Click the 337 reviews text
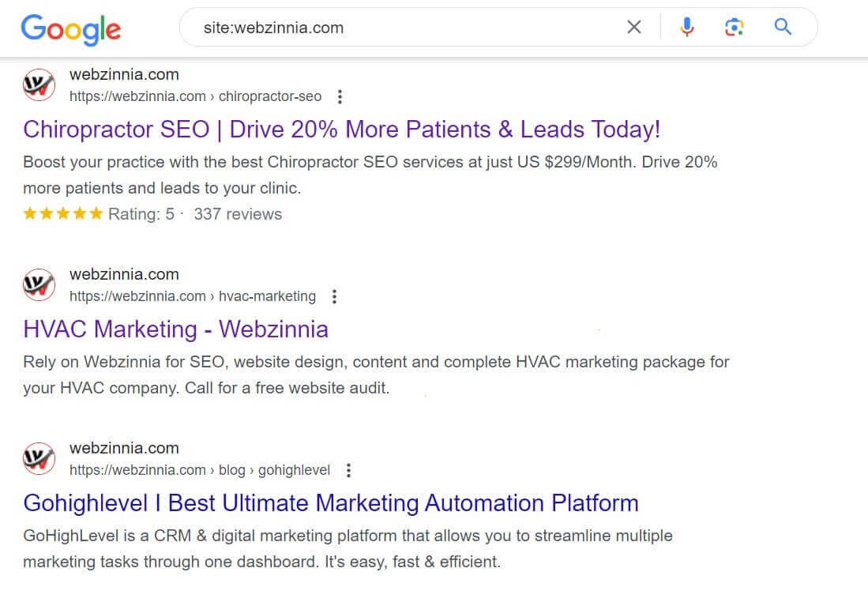Image resolution: width=868 pixels, height=602 pixels. point(237,213)
